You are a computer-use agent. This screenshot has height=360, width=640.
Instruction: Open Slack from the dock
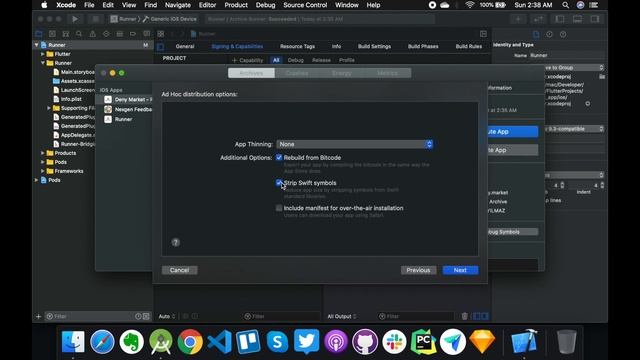click(x=394, y=341)
